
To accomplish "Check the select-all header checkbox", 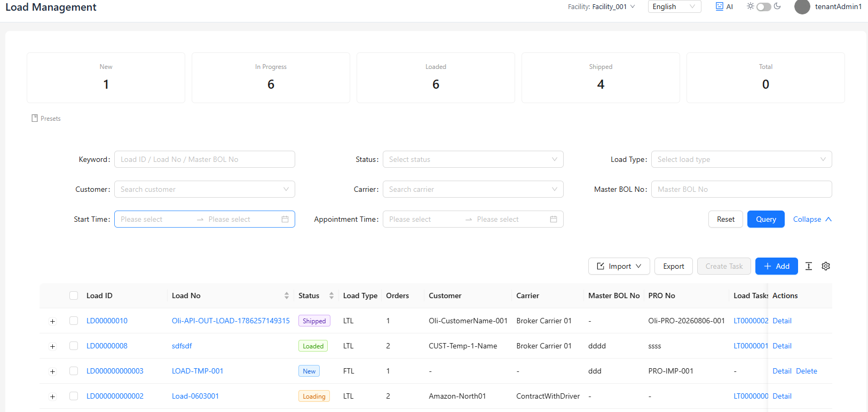I will [x=74, y=296].
